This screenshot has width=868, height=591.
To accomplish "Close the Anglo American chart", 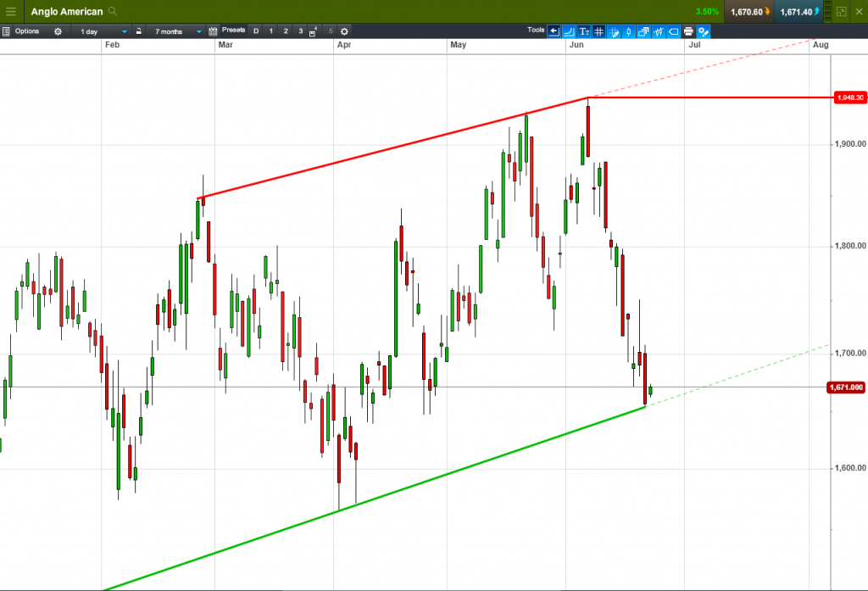I will point(860,12).
